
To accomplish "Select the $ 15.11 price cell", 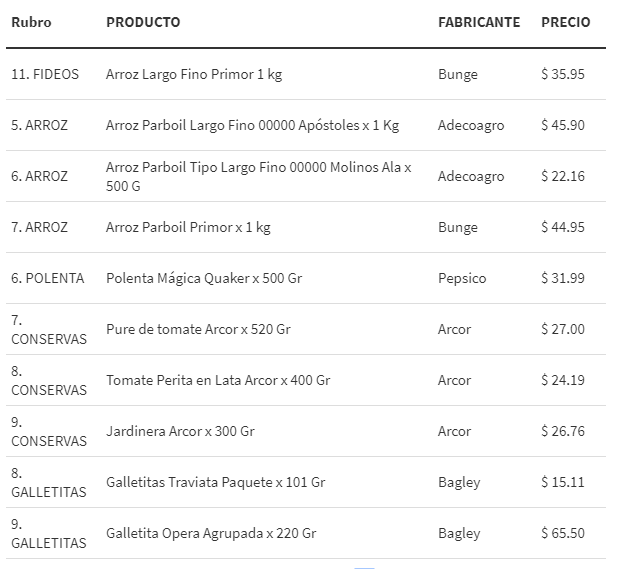I will pyautogui.click(x=562, y=482).
